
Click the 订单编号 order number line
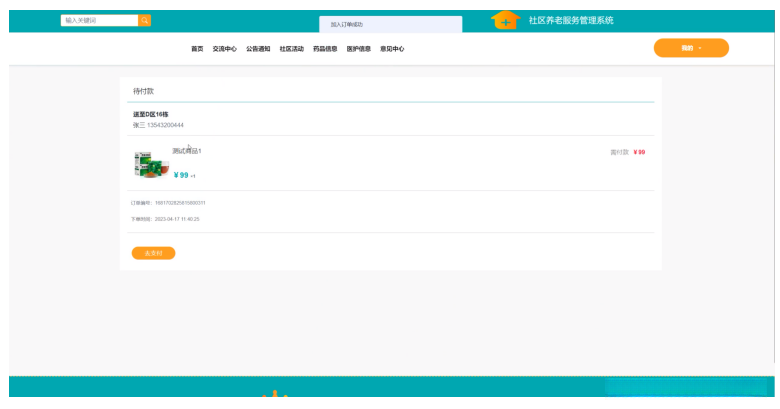pos(168,203)
